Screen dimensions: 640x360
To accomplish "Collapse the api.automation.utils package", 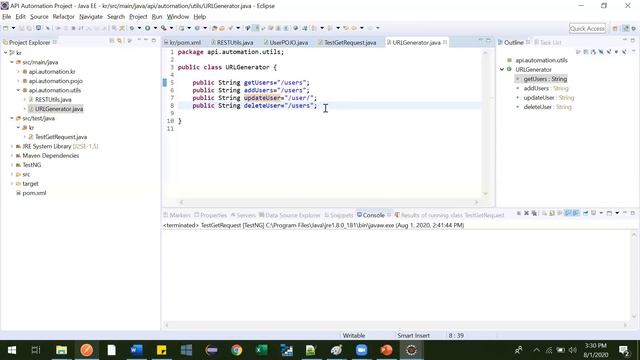I will pos(18,90).
